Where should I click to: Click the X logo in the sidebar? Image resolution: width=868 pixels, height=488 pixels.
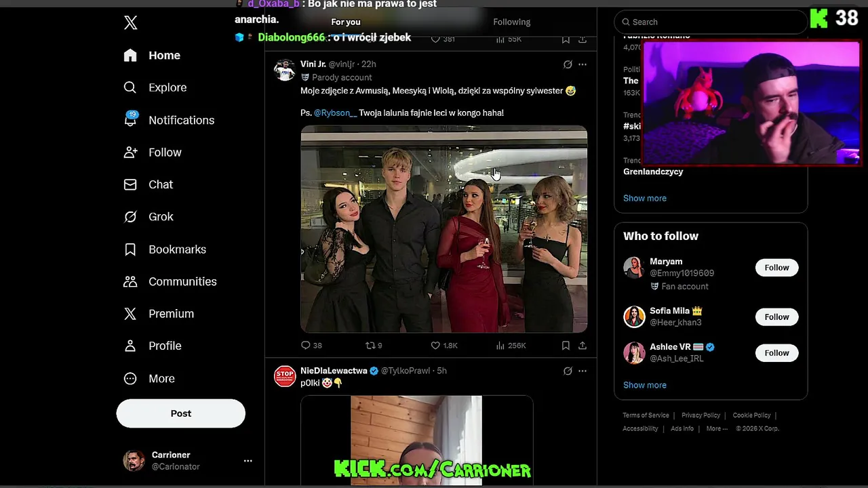tap(130, 22)
